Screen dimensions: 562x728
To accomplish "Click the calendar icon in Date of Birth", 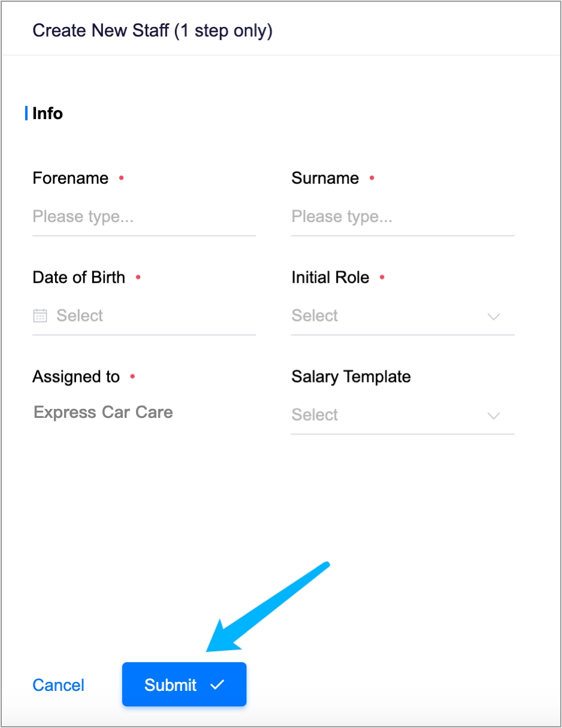I will pos(40,316).
